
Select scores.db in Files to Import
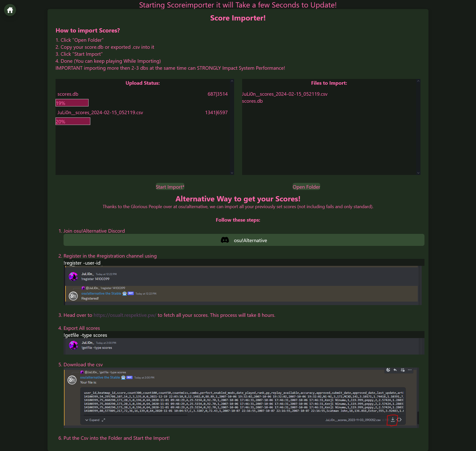[x=252, y=101]
